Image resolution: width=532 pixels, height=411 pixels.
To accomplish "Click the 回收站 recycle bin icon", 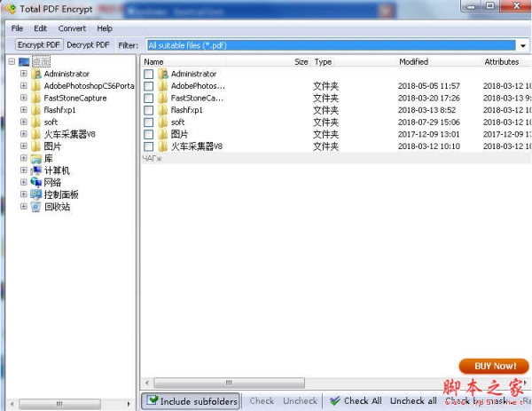I will click(x=36, y=207).
